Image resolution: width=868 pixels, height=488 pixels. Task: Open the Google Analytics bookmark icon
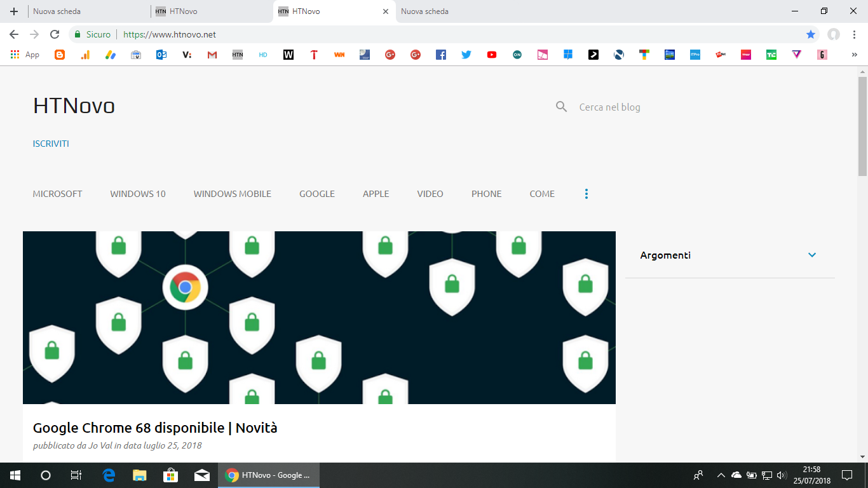pyautogui.click(x=85, y=55)
